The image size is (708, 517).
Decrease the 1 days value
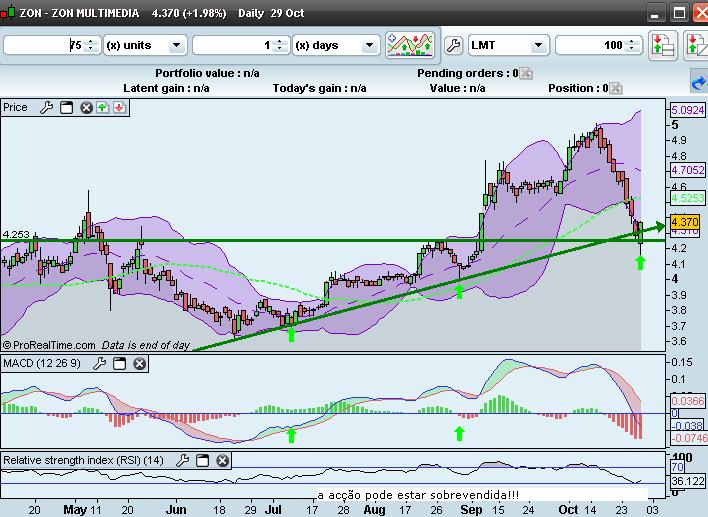(x=279, y=49)
